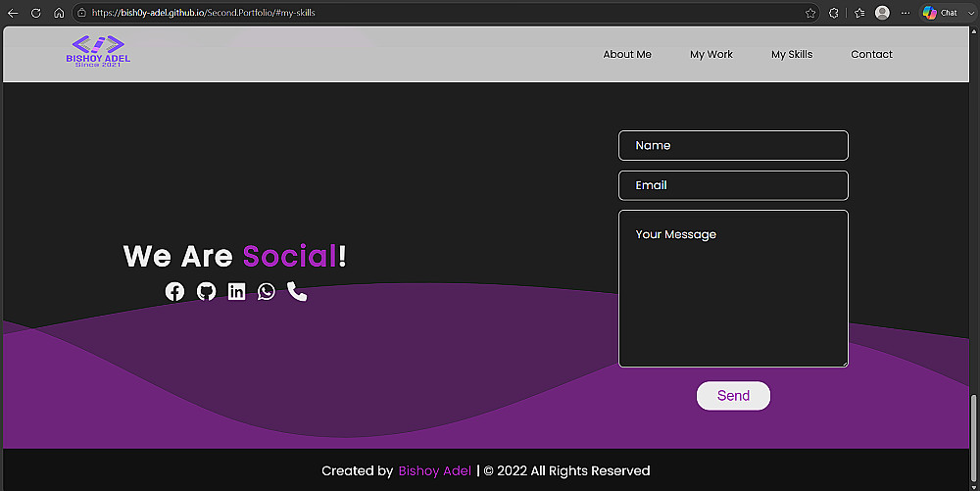Open the WhatsApp social icon

pyautogui.click(x=267, y=292)
